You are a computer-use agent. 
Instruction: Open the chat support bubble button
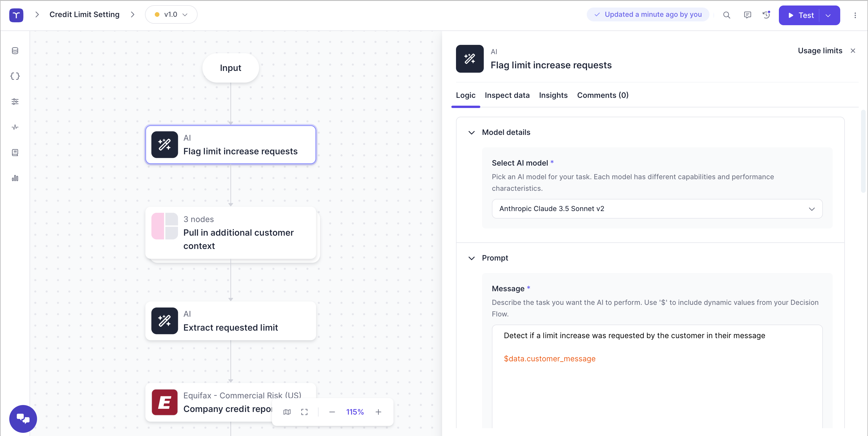click(23, 418)
